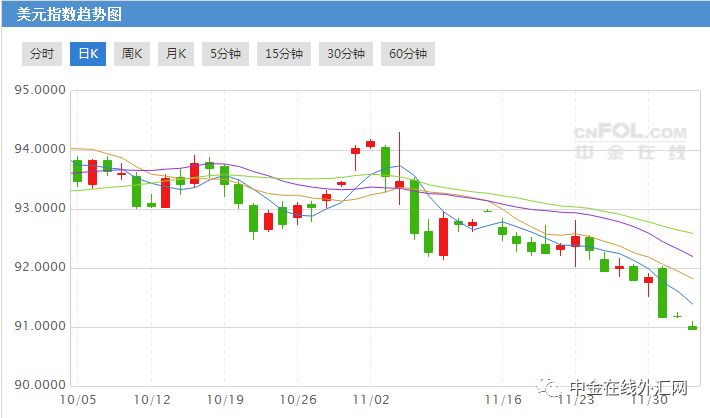Click the 10/12 date label
This screenshot has height=418, width=710.
152,400
